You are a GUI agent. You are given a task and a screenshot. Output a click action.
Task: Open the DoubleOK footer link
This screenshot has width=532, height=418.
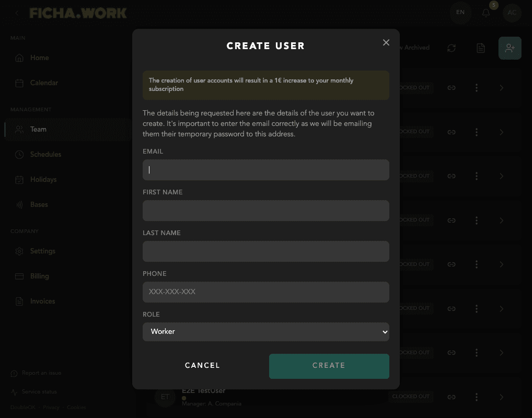pos(22,407)
